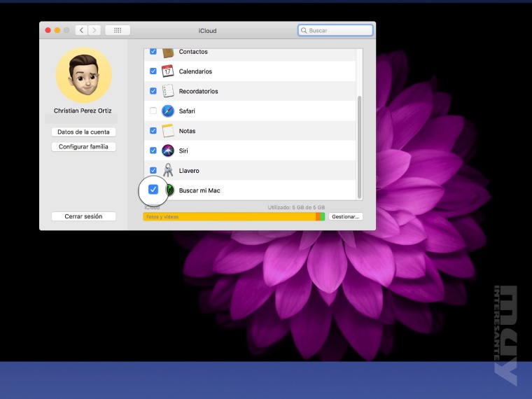Screen dimensions: 532x399
Task: Click the Safari compass icon
Action: point(168,111)
